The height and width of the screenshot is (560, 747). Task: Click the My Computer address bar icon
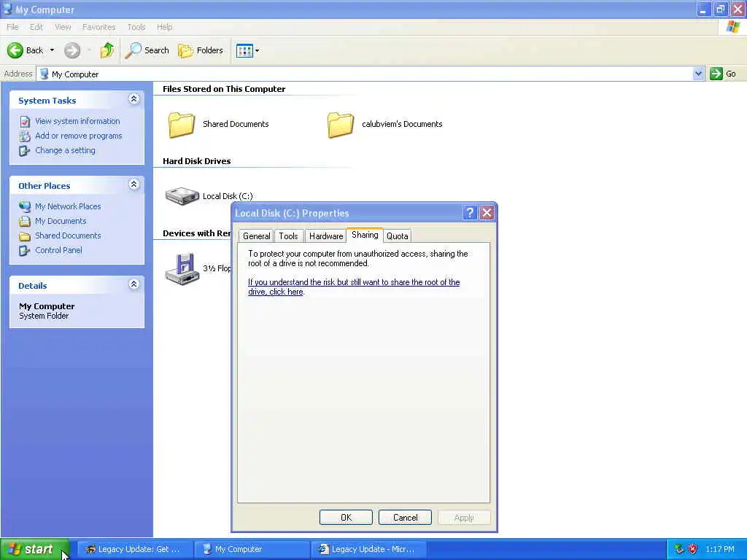pyautogui.click(x=44, y=74)
